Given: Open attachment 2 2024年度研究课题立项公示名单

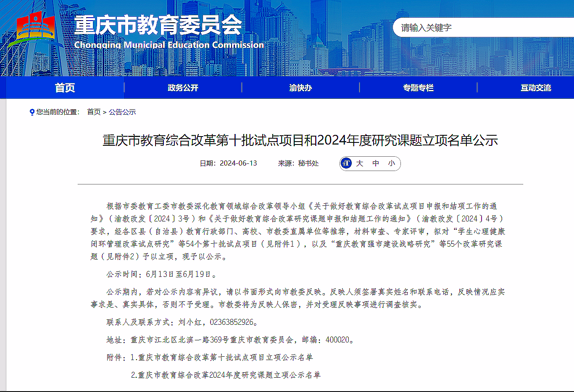Looking at the screenshot, I should (229, 375).
